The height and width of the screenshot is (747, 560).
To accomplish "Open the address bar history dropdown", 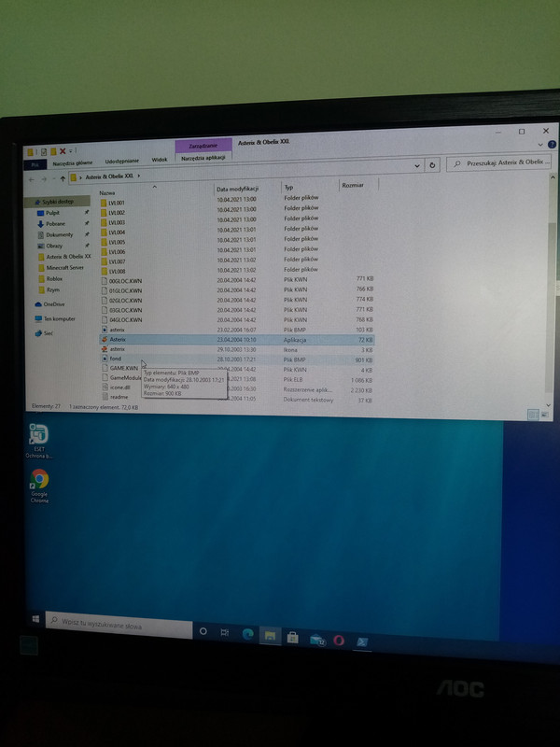I will (x=417, y=166).
